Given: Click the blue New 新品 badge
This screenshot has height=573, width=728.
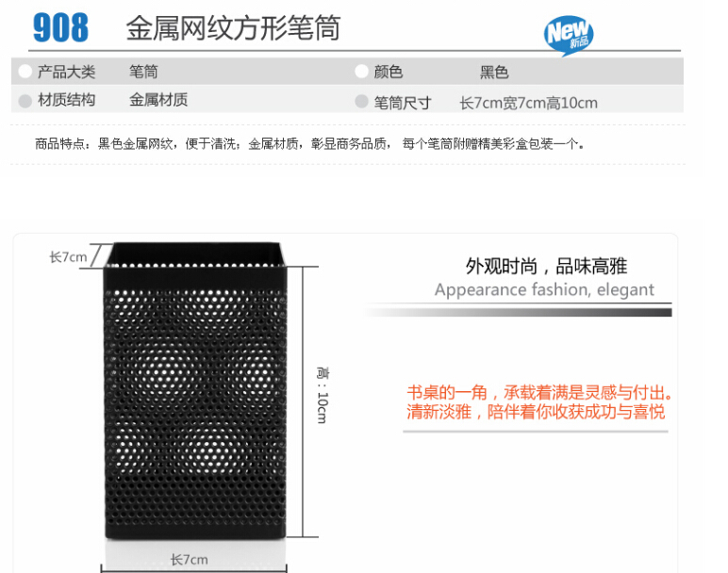Looking at the screenshot, I should [x=569, y=35].
